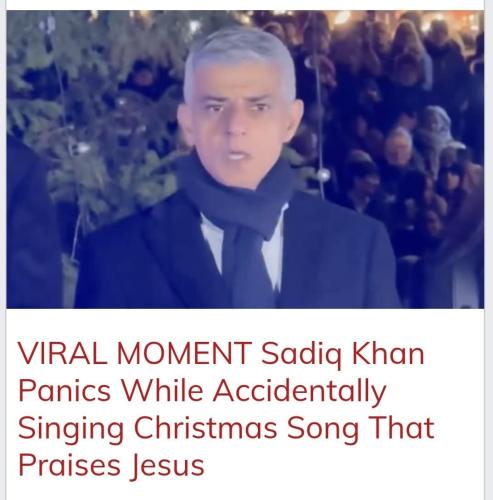This screenshot has width=493, height=500.
Task: Select headline line 'Panics While Accidentally'
Action: 202,391
